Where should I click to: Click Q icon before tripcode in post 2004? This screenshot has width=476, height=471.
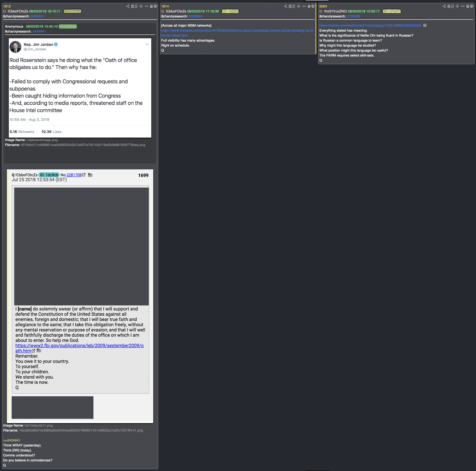(321, 11)
